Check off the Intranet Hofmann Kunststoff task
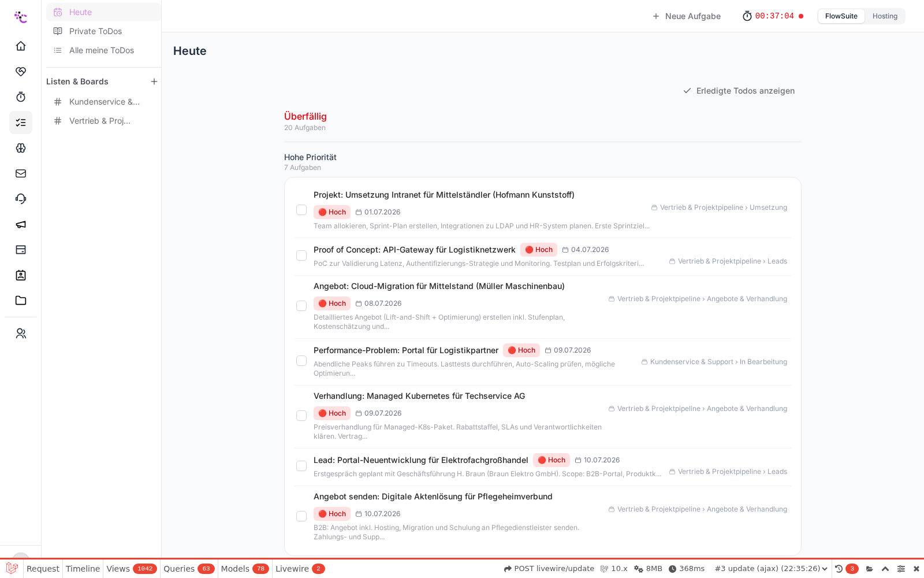Image resolution: width=924 pixels, height=578 pixels. coord(301,210)
